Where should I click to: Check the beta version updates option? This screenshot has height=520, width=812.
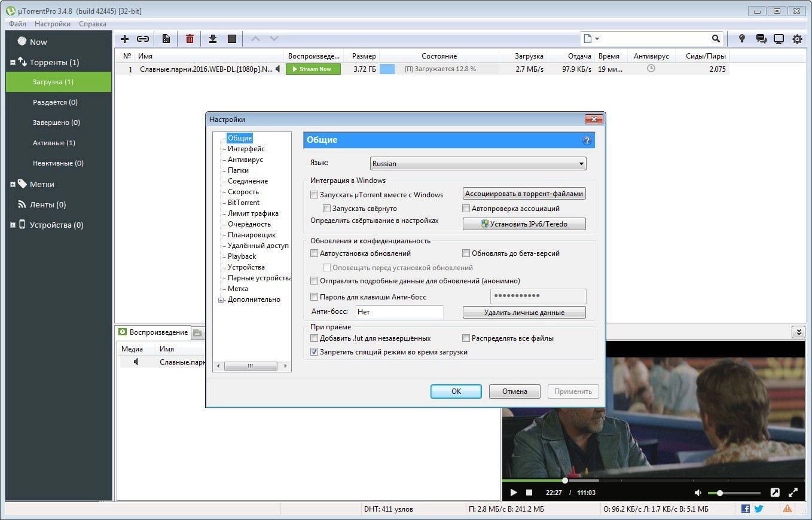466,253
